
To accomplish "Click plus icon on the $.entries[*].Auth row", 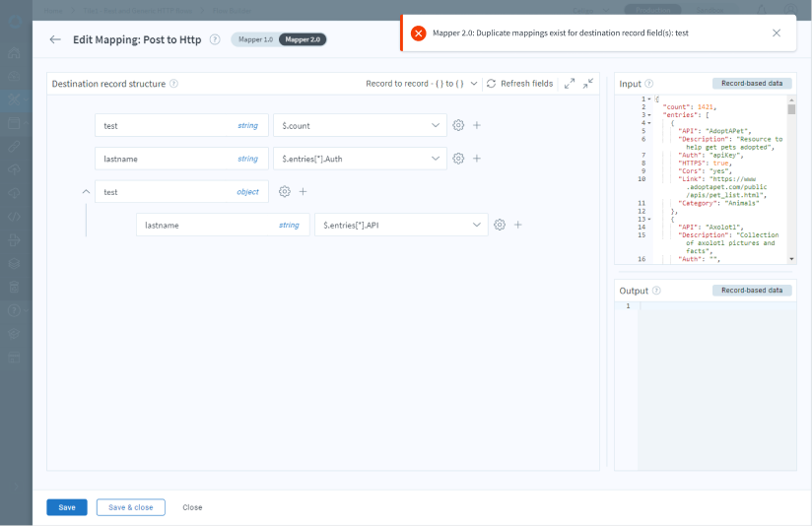I will (x=477, y=159).
